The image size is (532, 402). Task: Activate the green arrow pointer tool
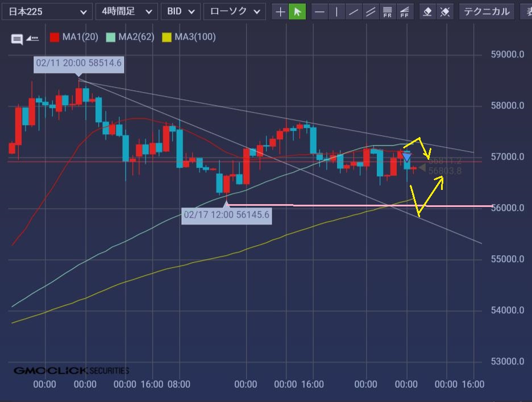[297, 11]
